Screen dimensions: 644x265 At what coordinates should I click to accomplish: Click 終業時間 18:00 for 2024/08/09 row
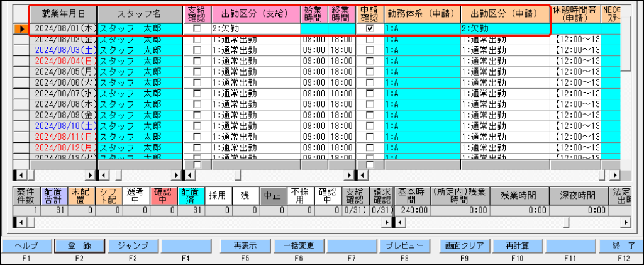[x=341, y=115]
